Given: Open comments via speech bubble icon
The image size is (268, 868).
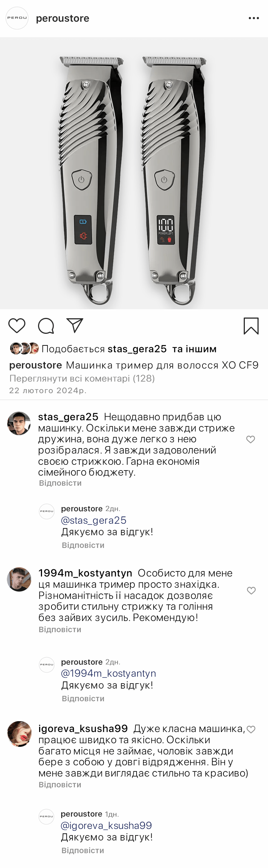Looking at the screenshot, I should [46, 325].
